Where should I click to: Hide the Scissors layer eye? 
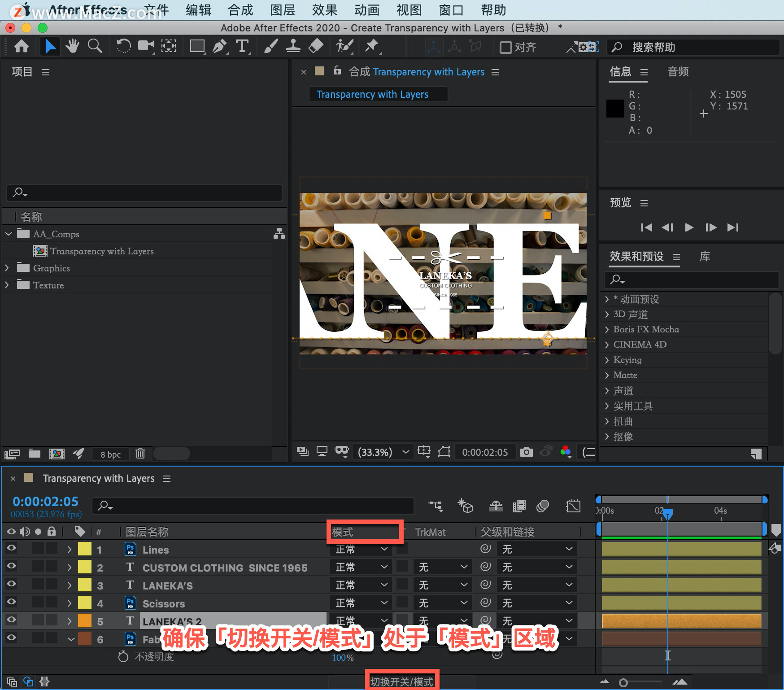pyautogui.click(x=11, y=602)
